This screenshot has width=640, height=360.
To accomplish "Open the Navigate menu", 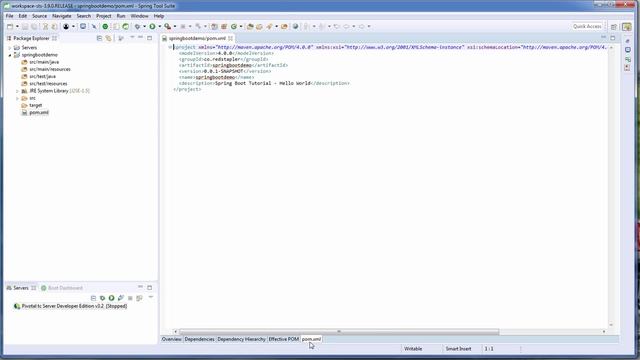I will pos(62,16).
